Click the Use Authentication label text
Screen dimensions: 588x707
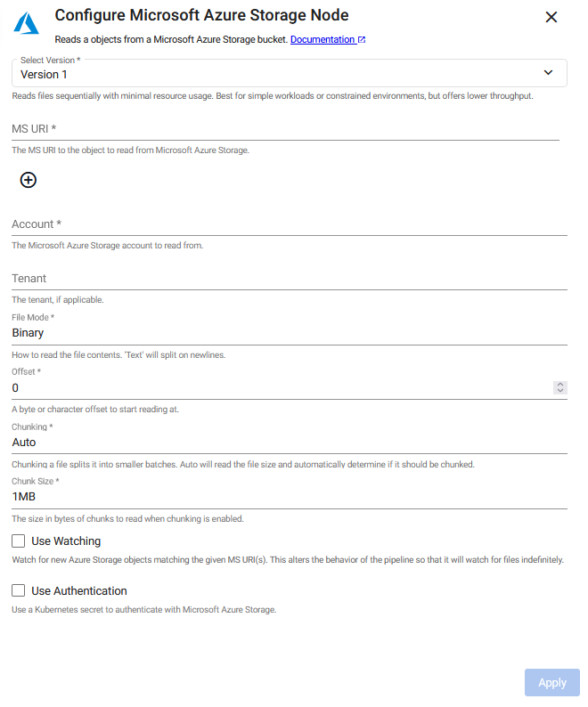click(79, 590)
